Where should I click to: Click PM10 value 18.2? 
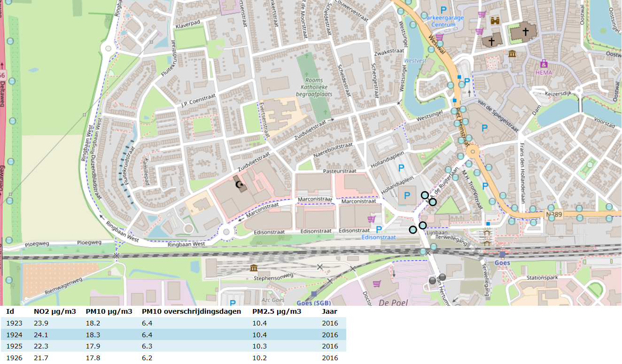pos(93,323)
